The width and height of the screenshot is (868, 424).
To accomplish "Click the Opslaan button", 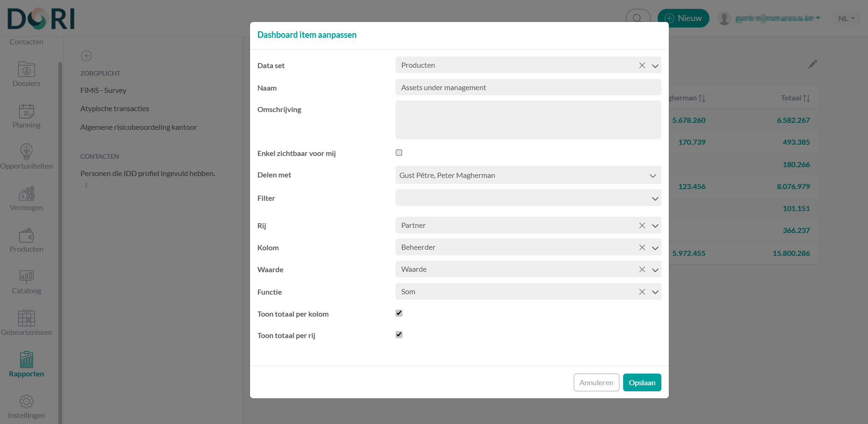I will (x=642, y=382).
